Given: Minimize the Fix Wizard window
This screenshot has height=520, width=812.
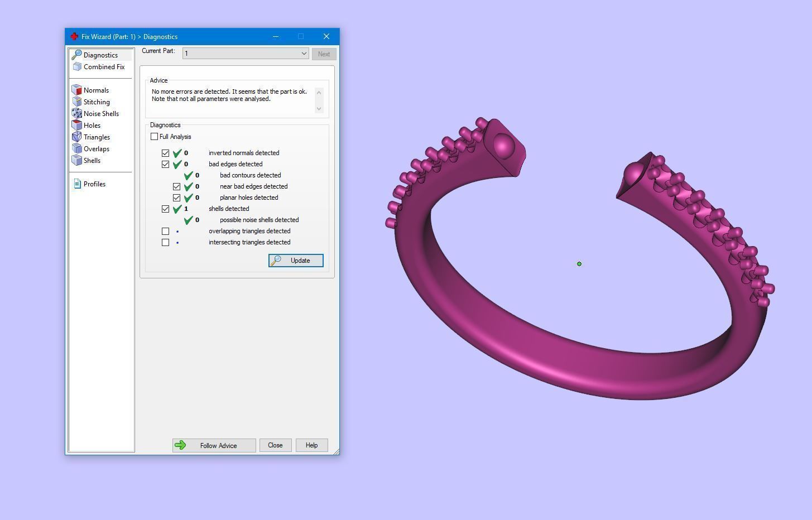Looking at the screenshot, I should (x=275, y=36).
